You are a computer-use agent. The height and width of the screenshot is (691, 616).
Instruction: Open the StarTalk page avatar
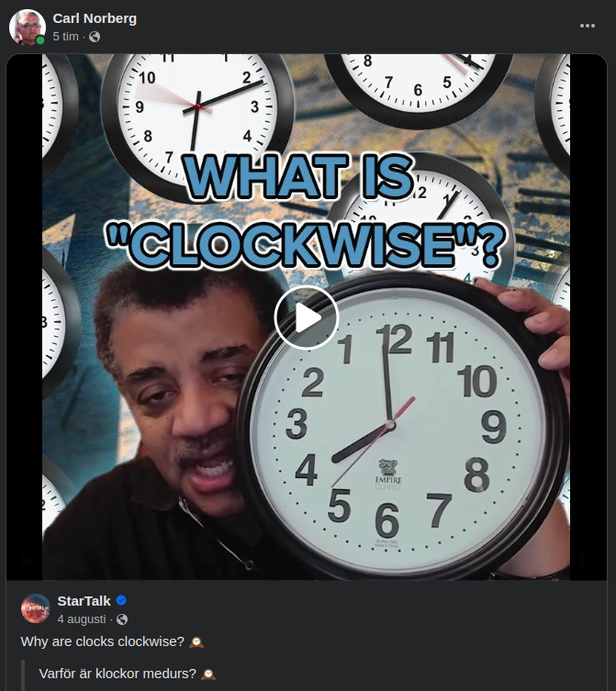[35, 608]
